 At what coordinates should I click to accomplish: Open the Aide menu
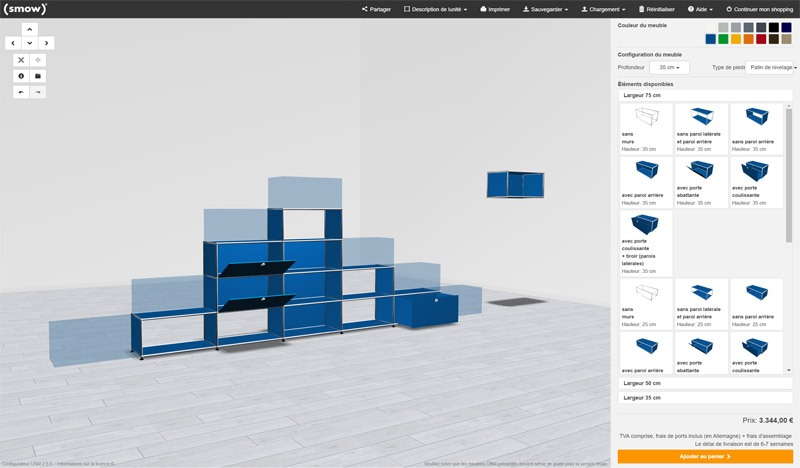tap(700, 9)
